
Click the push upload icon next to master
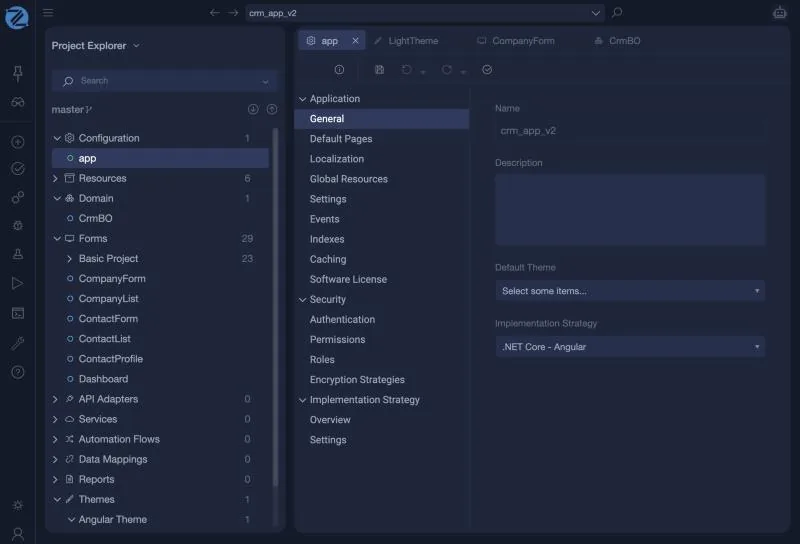coord(272,109)
